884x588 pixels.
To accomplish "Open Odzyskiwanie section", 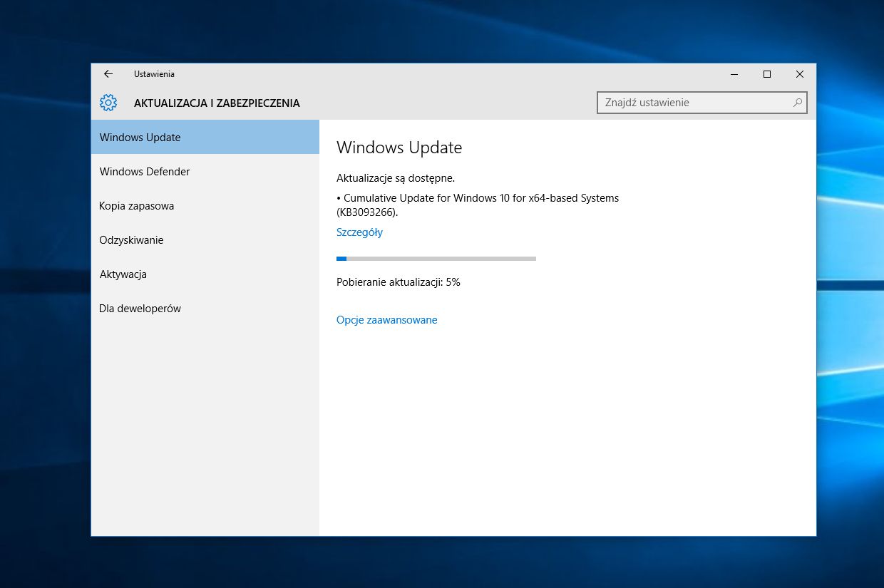I will click(x=205, y=239).
